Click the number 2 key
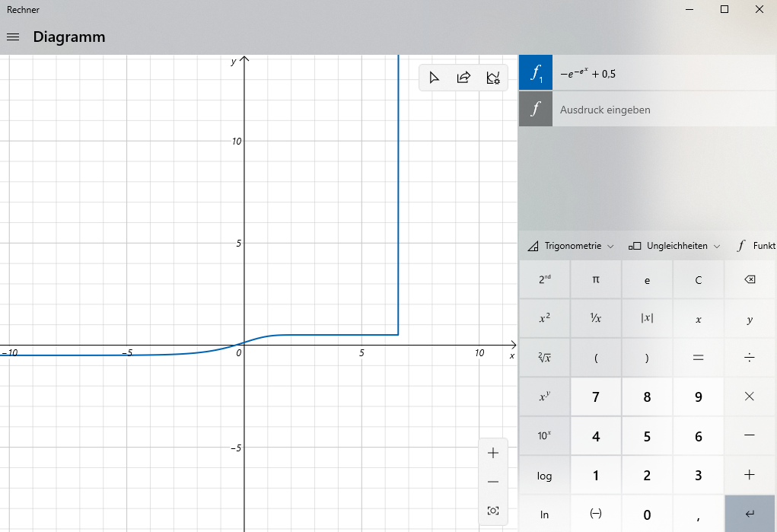Screen dimensions: 777x532 tap(647, 475)
